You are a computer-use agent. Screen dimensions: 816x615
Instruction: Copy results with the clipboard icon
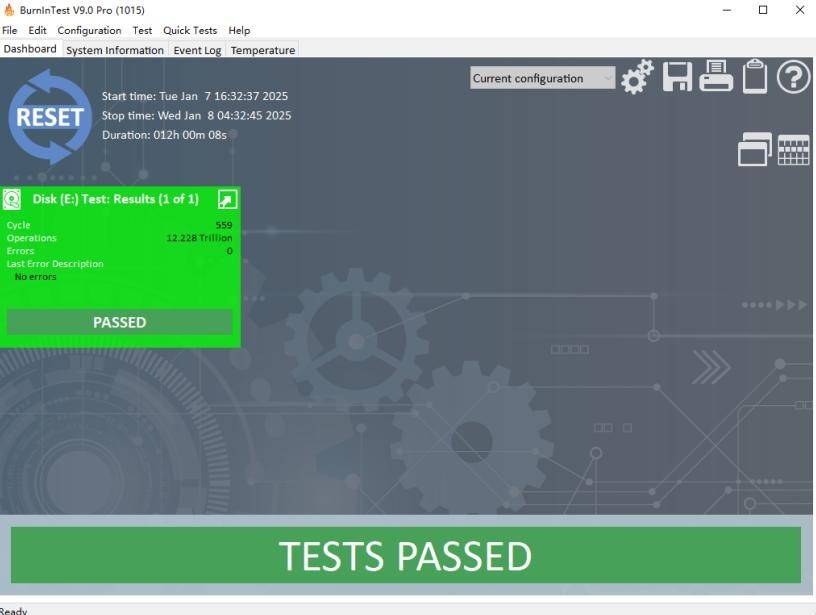(x=755, y=76)
